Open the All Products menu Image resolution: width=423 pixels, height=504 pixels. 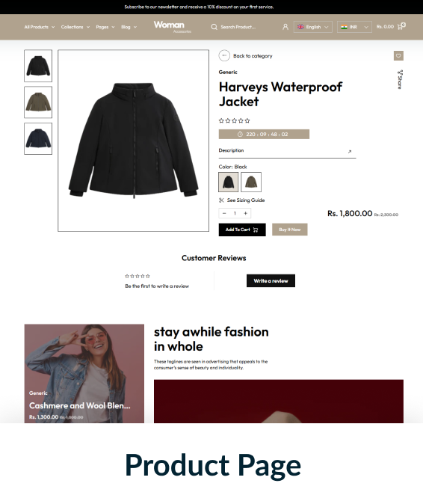[40, 27]
